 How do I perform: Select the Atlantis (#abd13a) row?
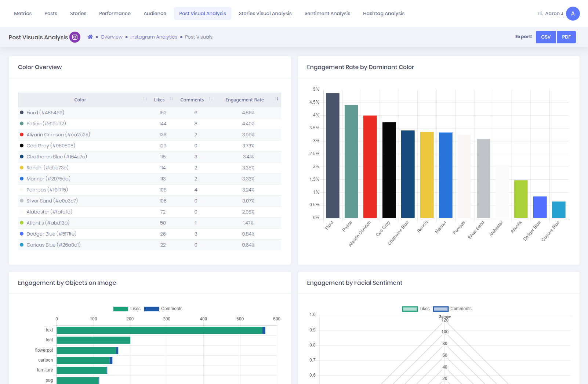pos(149,223)
